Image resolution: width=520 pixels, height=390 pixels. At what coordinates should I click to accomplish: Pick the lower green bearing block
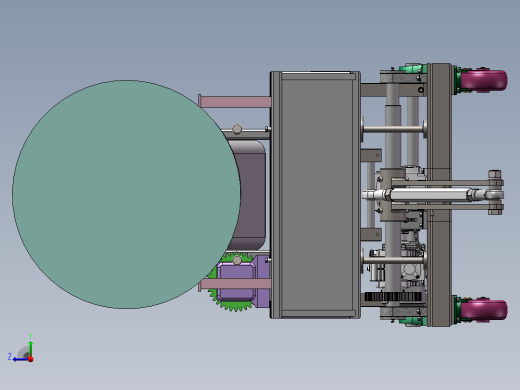coord(413,321)
